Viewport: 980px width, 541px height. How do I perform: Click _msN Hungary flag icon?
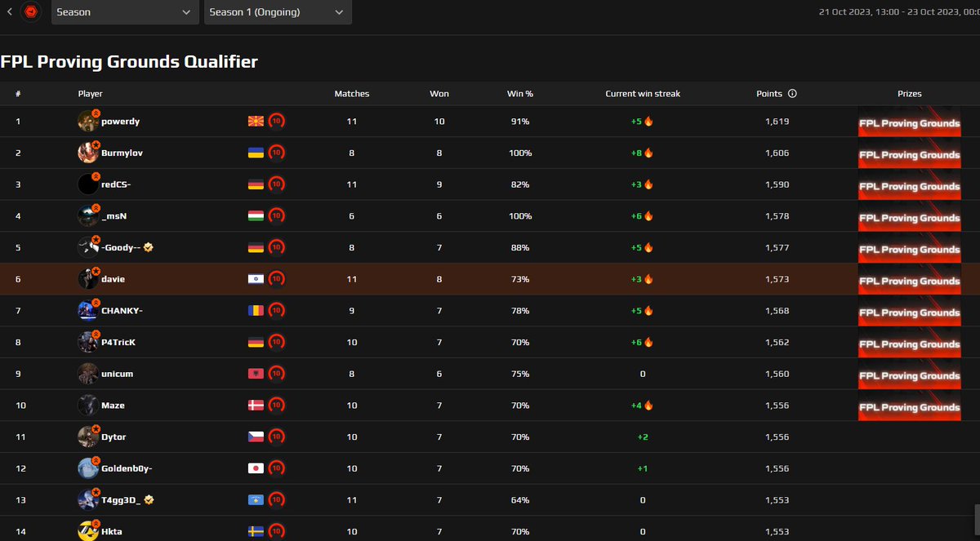pyautogui.click(x=255, y=216)
